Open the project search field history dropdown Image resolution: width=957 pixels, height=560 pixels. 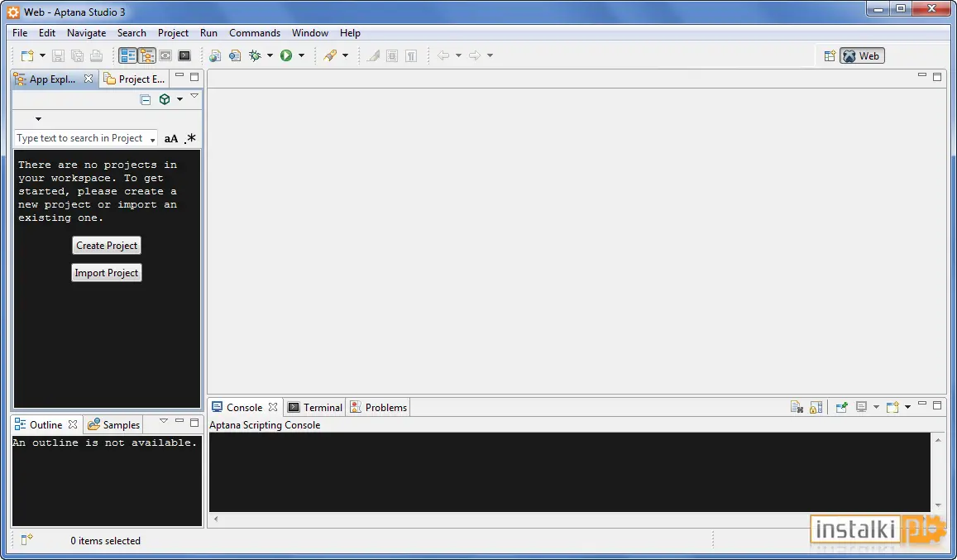pyautogui.click(x=152, y=140)
